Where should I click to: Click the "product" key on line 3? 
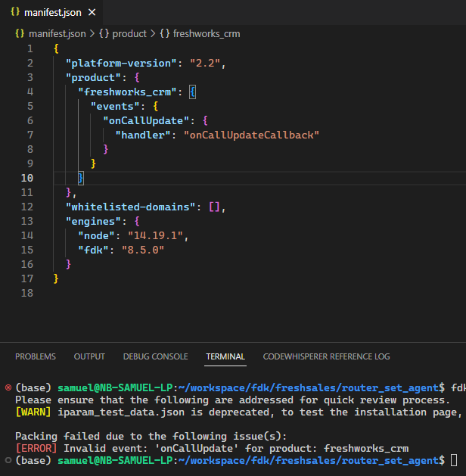(x=94, y=77)
